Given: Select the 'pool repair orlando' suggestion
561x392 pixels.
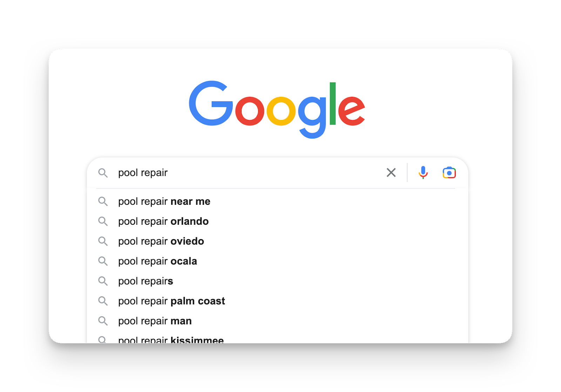Looking at the screenshot, I should click(163, 222).
